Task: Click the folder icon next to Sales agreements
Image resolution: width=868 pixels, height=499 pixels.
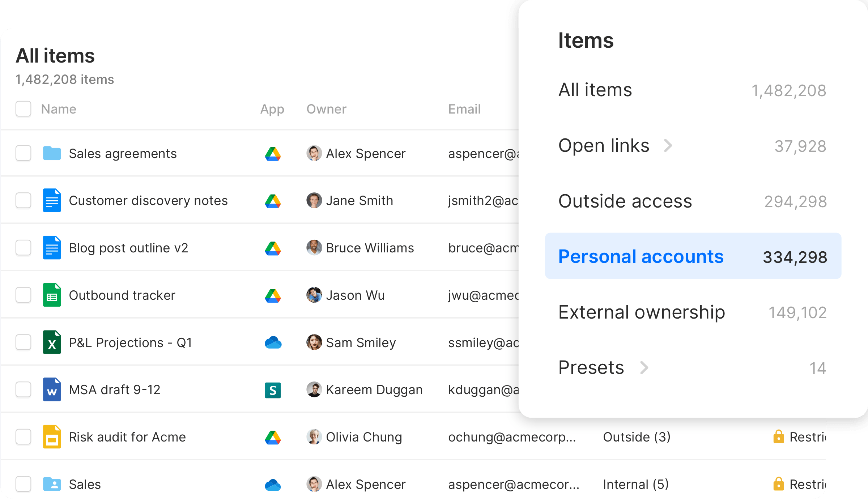Action: coord(51,153)
